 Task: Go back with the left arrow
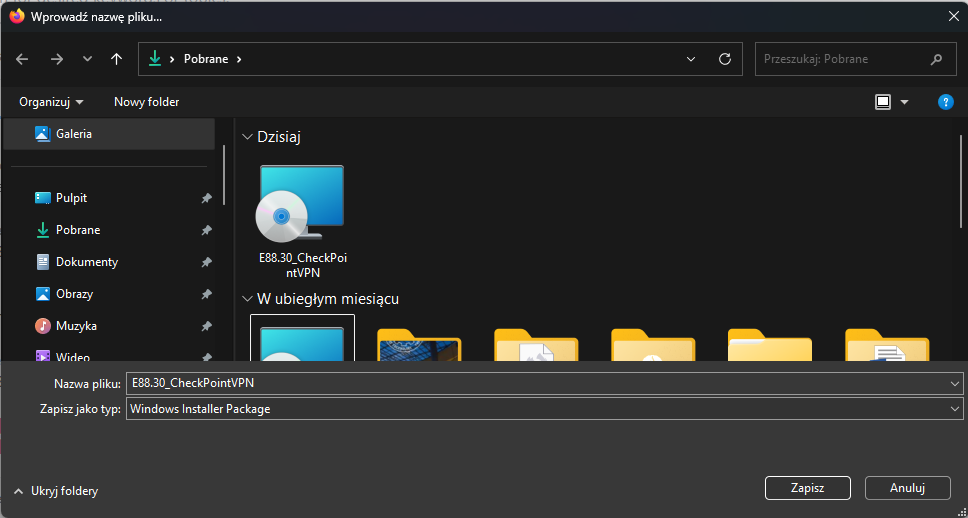click(22, 59)
